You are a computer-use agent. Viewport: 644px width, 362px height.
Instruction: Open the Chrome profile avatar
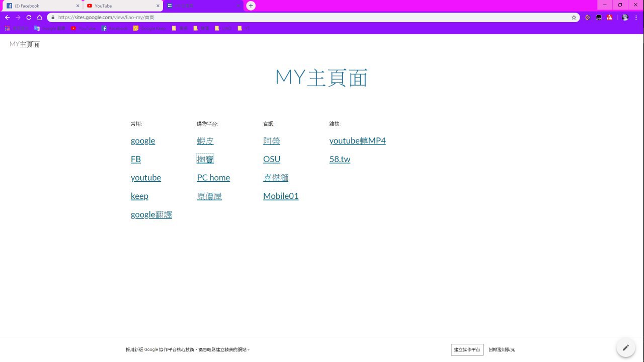point(625,17)
